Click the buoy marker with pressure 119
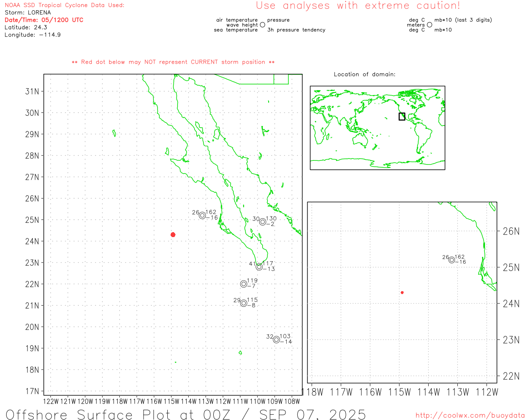The width and height of the screenshot is (525, 420). 244,284
